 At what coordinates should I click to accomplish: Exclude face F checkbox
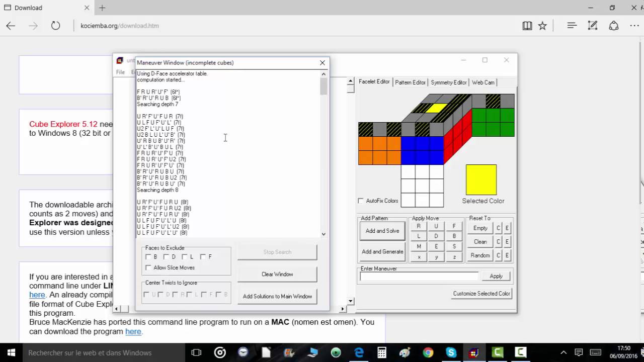(x=203, y=257)
